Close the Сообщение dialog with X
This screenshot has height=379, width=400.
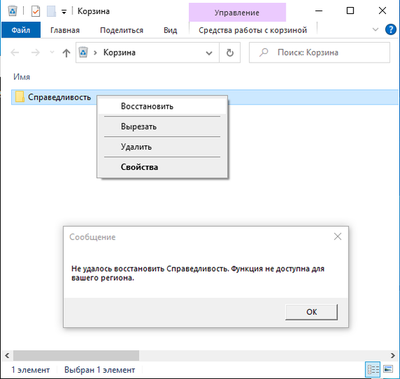[338, 237]
